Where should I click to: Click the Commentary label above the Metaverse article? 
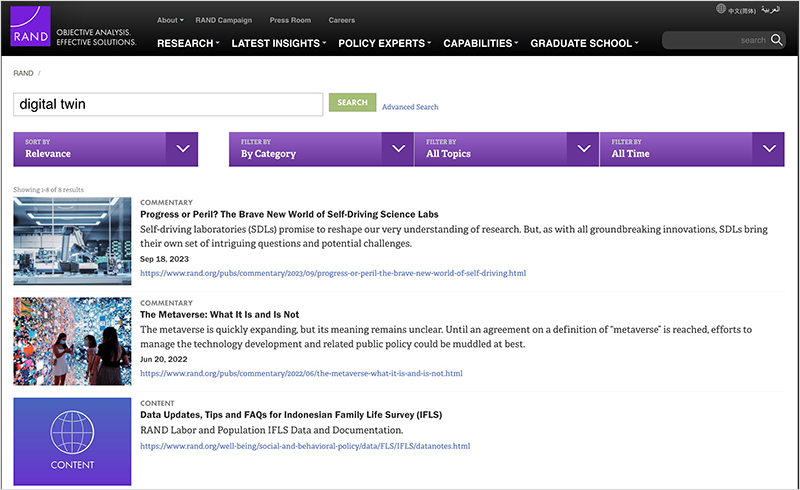(166, 303)
